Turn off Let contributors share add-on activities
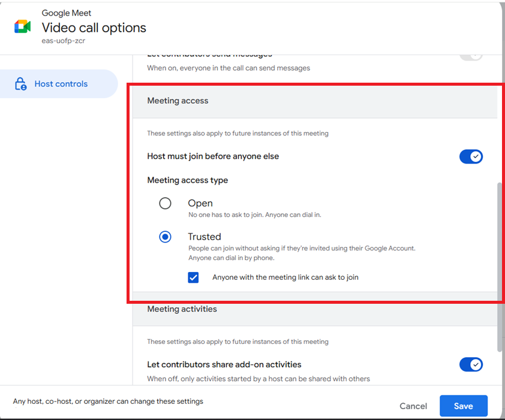 point(471,364)
